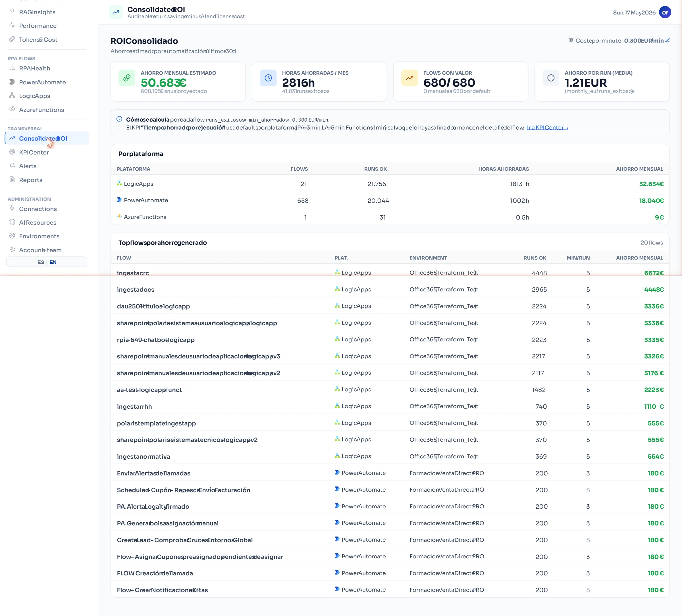Click Logic Apps sidebar icon
682x616 pixels.
point(12,96)
